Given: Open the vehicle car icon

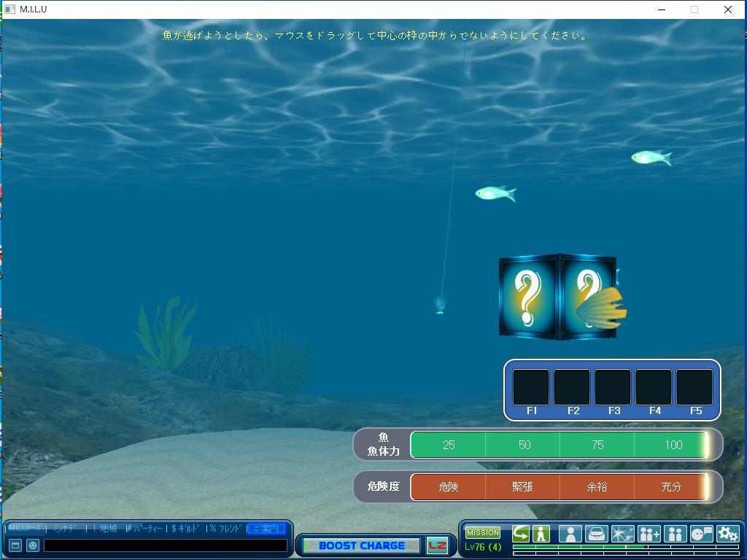Looking at the screenshot, I should tap(596, 534).
